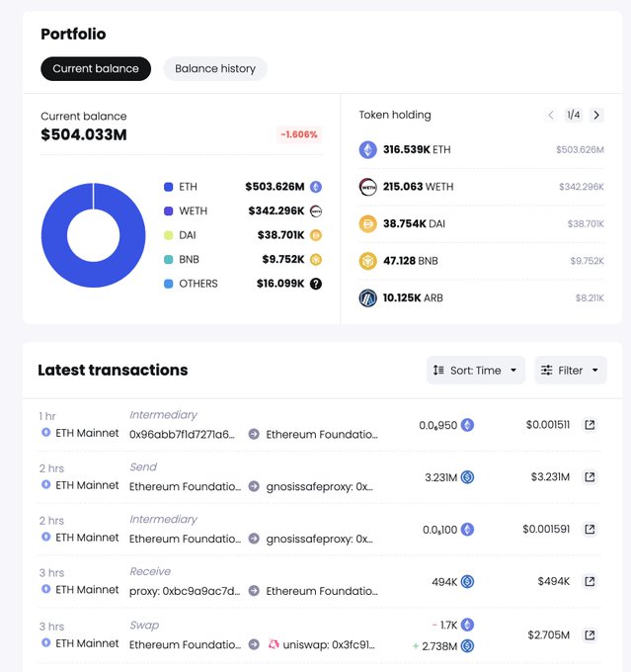
Task: Click the Receive transaction type label
Action: coord(150,571)
